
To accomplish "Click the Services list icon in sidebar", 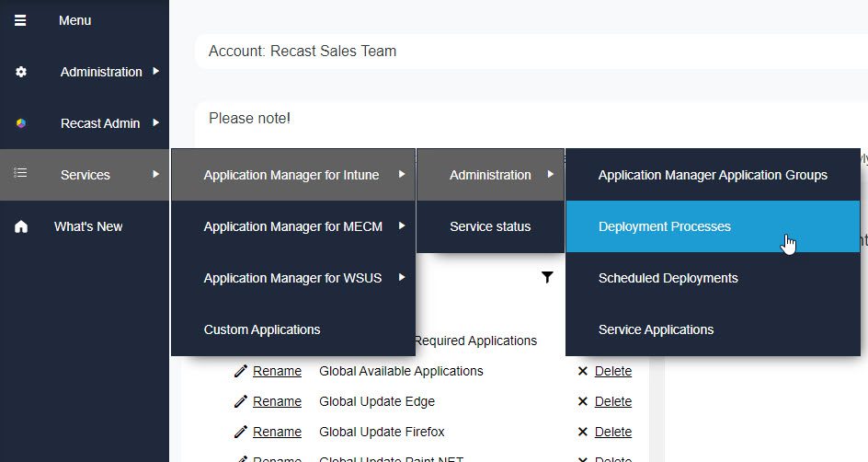I will (x=21, y=174).
